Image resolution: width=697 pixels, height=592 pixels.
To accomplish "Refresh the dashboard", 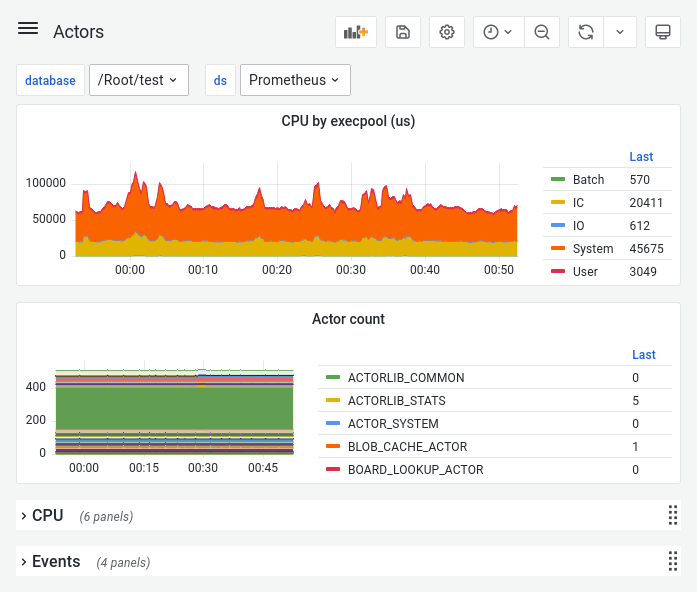I will (x=585, y=32).
